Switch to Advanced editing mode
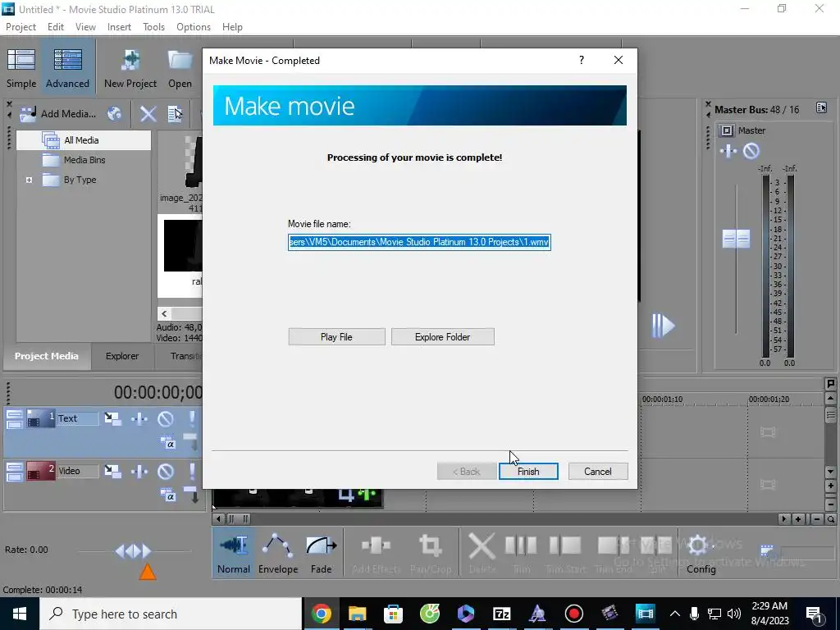The width and height of the screenshot is (840, 630). tap(67, 68)
